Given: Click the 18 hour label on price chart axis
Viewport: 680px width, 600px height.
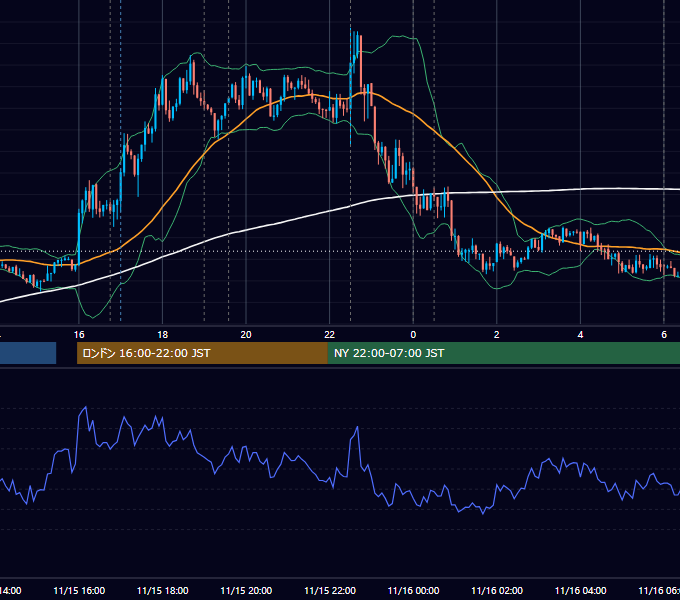Looking at the screenshot, I should [x=163, y=334].
